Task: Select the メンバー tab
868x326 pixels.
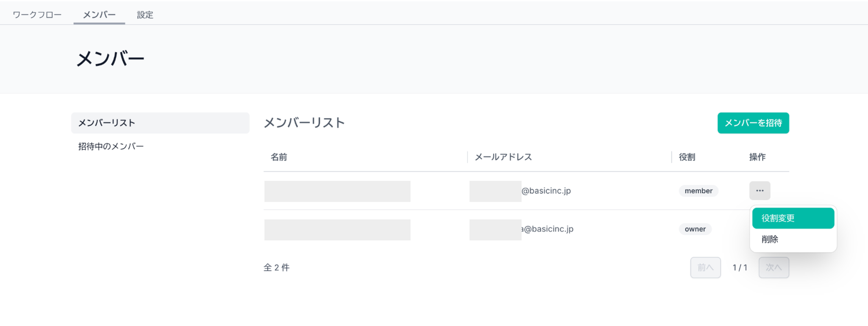Action: click(x=99, y=15)
